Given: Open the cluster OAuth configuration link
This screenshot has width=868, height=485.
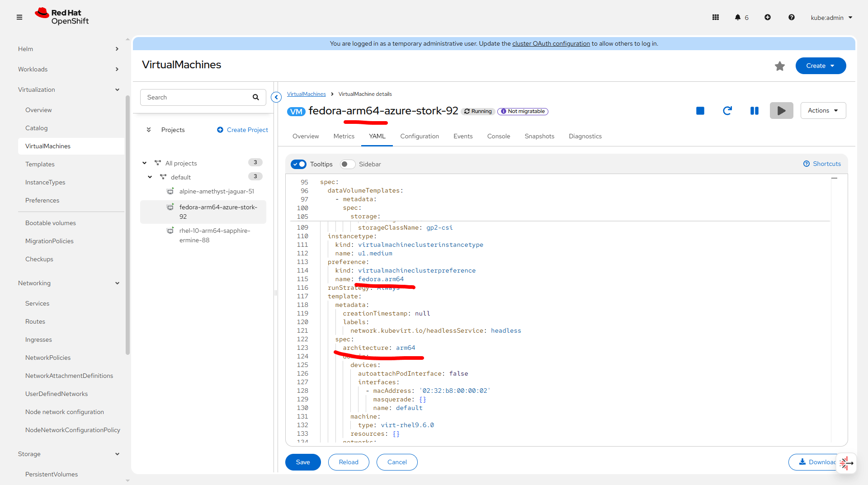Looking at the screenshot, I should [x=551, y=43].
